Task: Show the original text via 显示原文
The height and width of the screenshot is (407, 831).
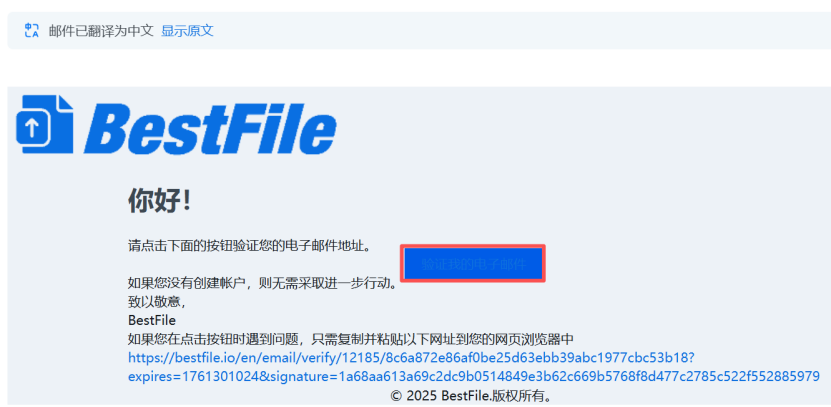Action: [x=187, y=31]
